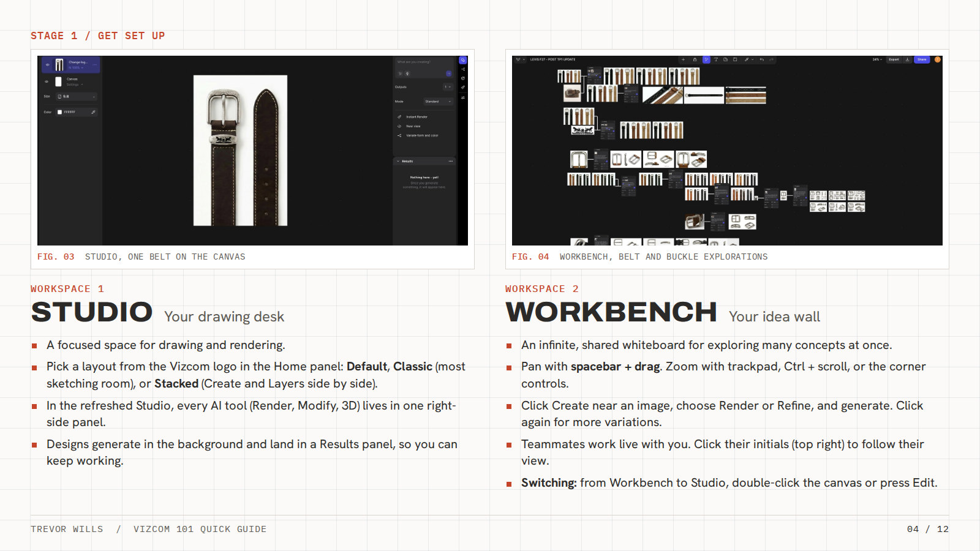Click the plus add icon in Workbench toolbar
The image size is (980, 551).
click(x=683, y=59)
